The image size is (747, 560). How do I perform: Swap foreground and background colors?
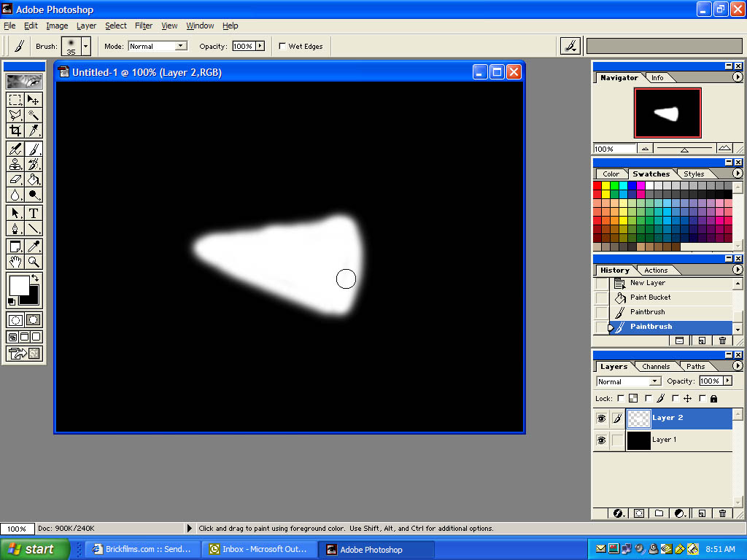click(x=34, y=279)
